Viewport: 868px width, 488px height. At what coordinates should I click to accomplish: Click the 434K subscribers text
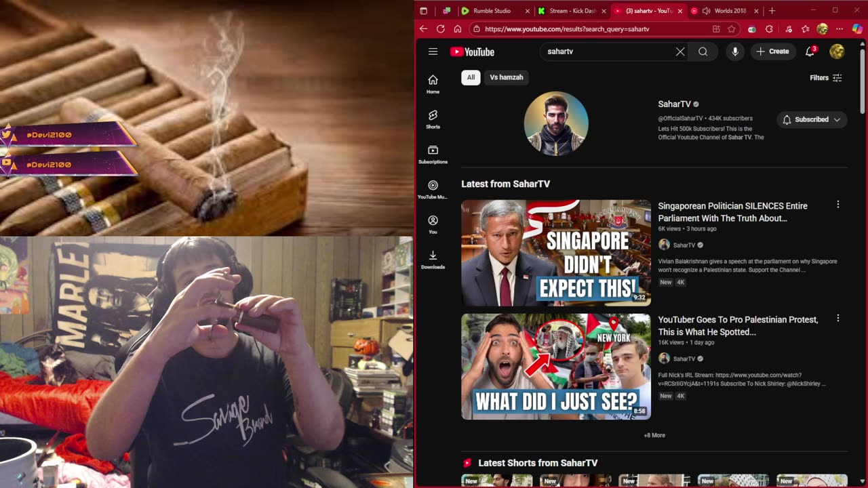pyautogui.click(x=730, y=119)
